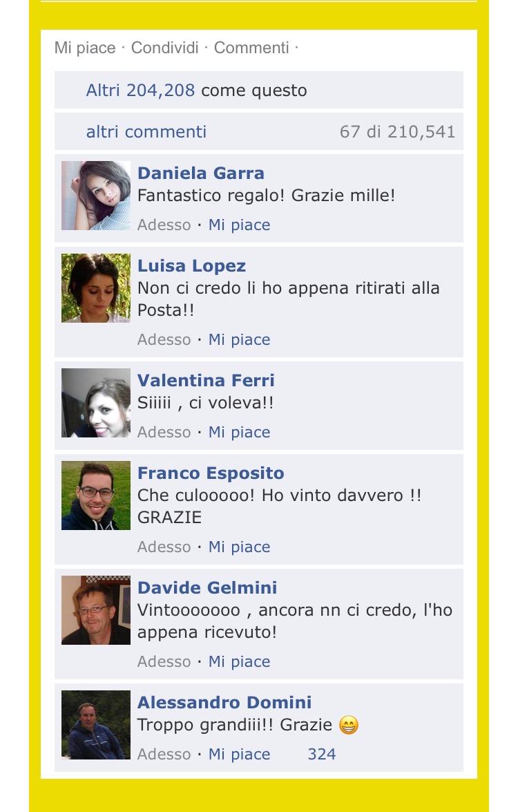Like Daniela Garra's comment
This screenshot has width=518, height=812.
[x=239, y=225]
